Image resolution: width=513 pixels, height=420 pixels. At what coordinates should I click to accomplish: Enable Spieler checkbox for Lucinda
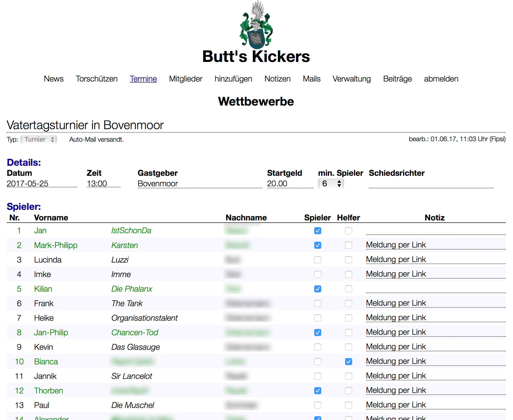(x=317, y=260)
